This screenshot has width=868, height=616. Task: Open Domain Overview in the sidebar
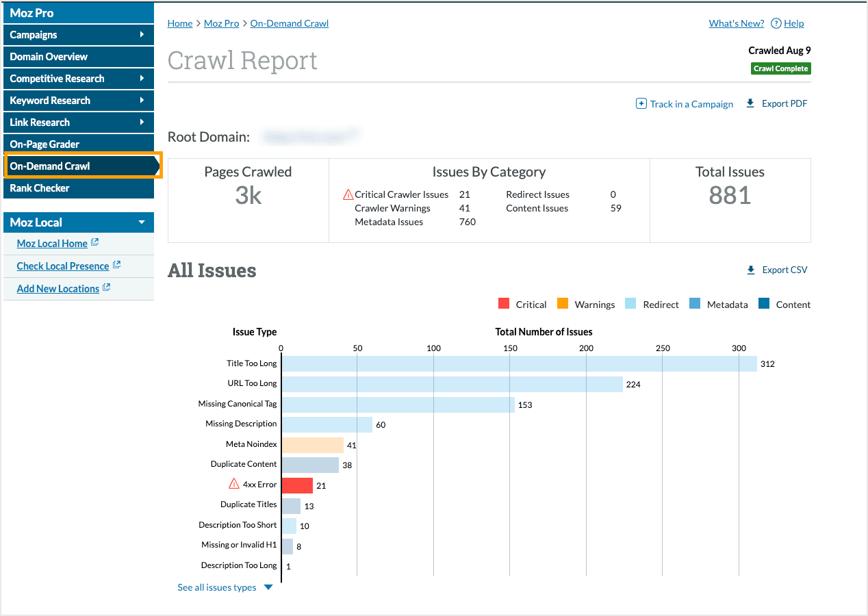(x=49, y=57)
